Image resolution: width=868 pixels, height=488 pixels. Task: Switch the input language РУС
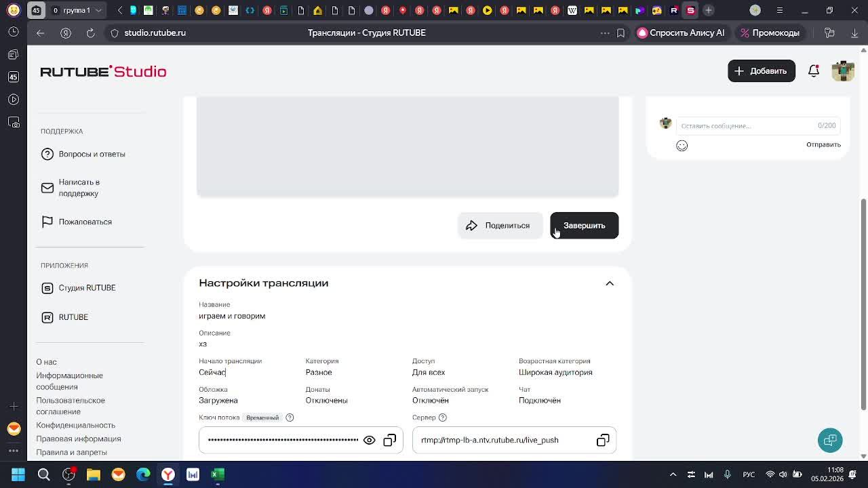(x=749, y=474)
